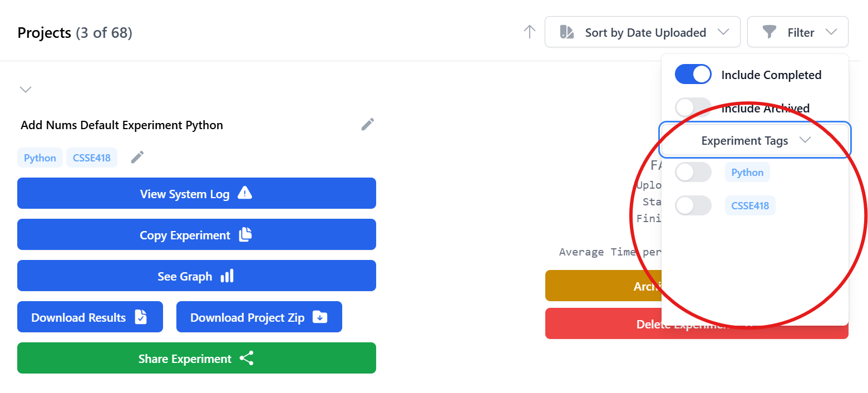
Task: Click the copy icon on Copy Experiment
Action: click(x=245, y=234)
